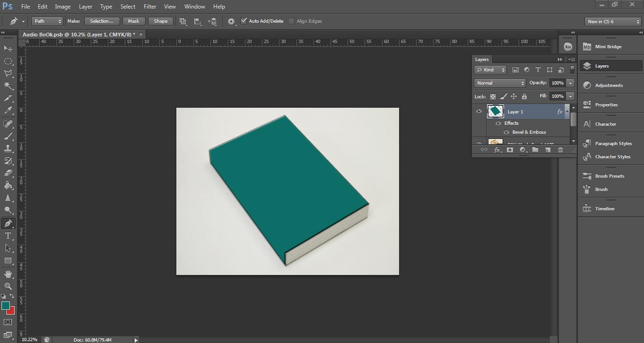Select the Rectangle shape tool
644x343 pixels.
pyautogui.click(x=8, y=260)
